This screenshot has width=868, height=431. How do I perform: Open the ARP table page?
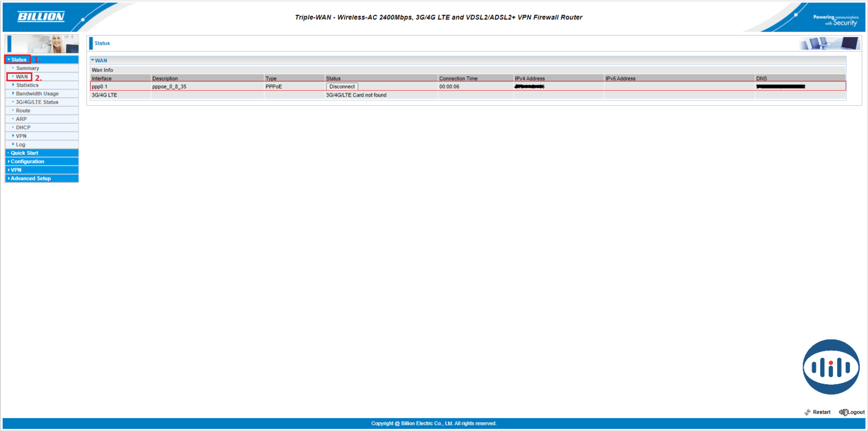[x=21, y=119]
